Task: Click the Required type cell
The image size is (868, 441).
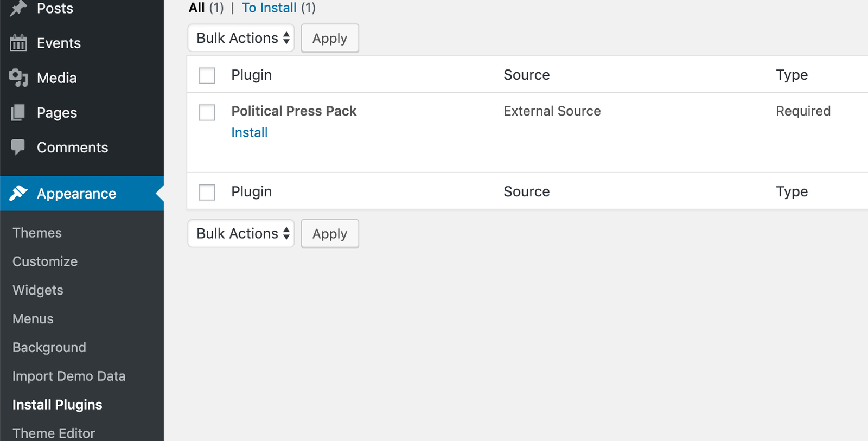Action: [803, 111]
